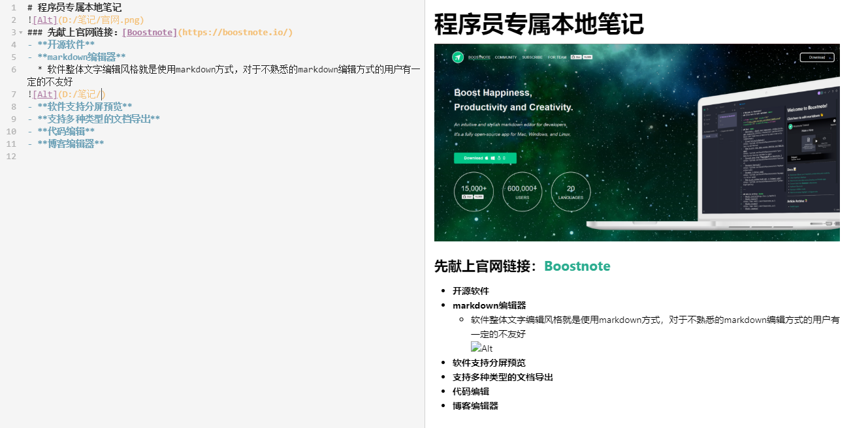The image size is (868, 428).
Task: Click the Boostnote banner image in the preview
Action: coord(637,142)
